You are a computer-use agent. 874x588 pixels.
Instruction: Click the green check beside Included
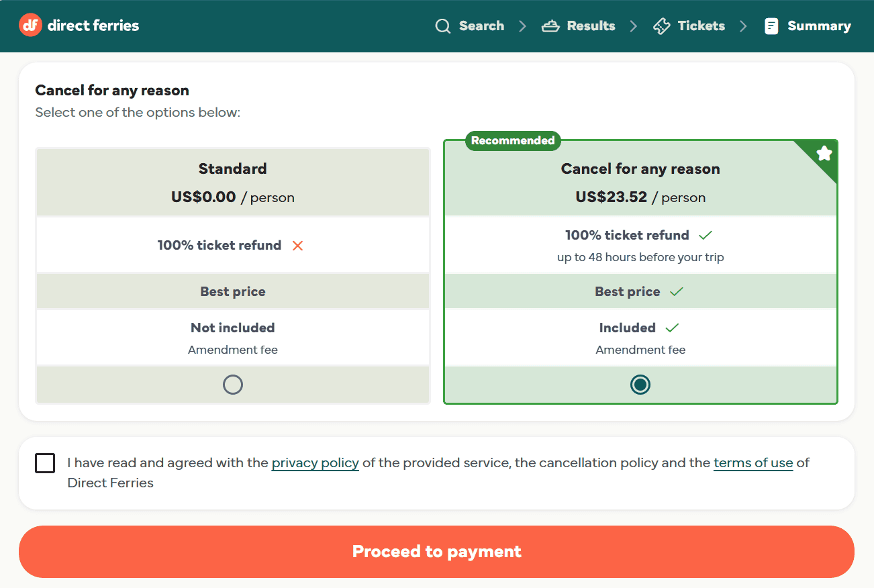(x=672, y=328)
